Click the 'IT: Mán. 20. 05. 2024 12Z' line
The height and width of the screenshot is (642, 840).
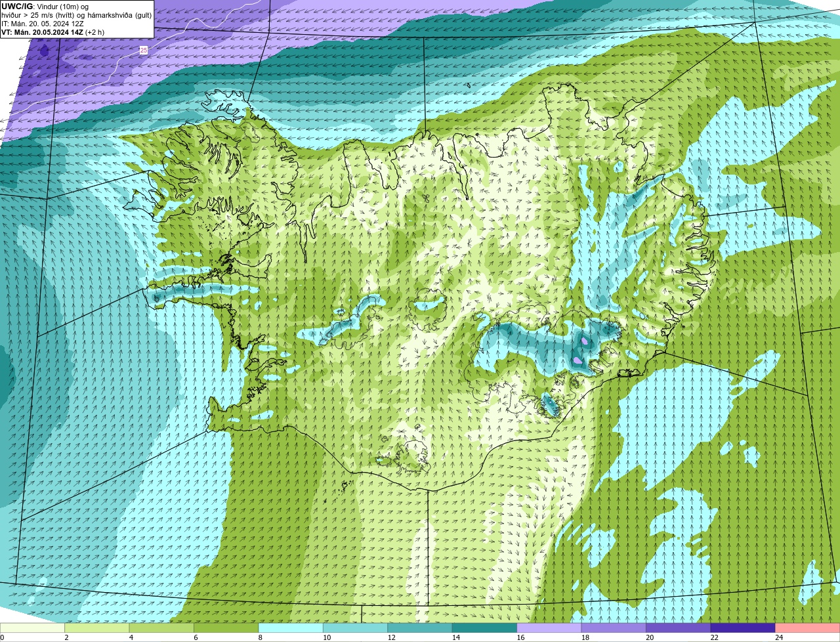(x=43, y=24)
